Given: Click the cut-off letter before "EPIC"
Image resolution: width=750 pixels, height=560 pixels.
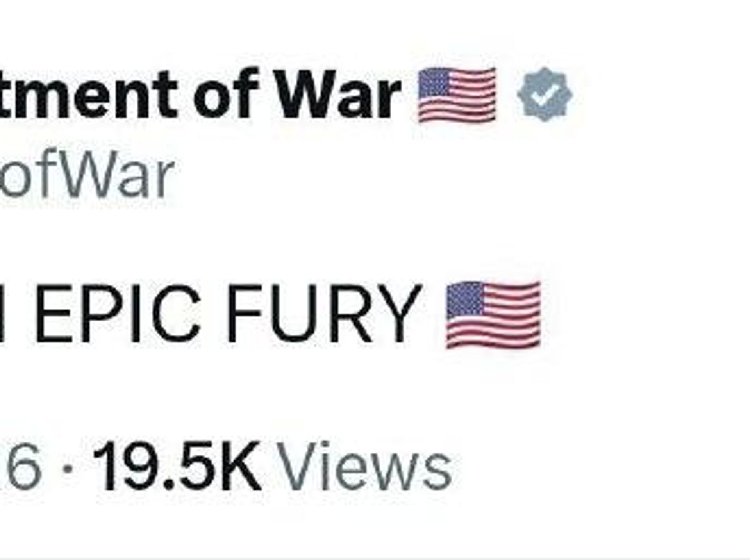Looking at the screenshot, I should click(x=2, y=314).
